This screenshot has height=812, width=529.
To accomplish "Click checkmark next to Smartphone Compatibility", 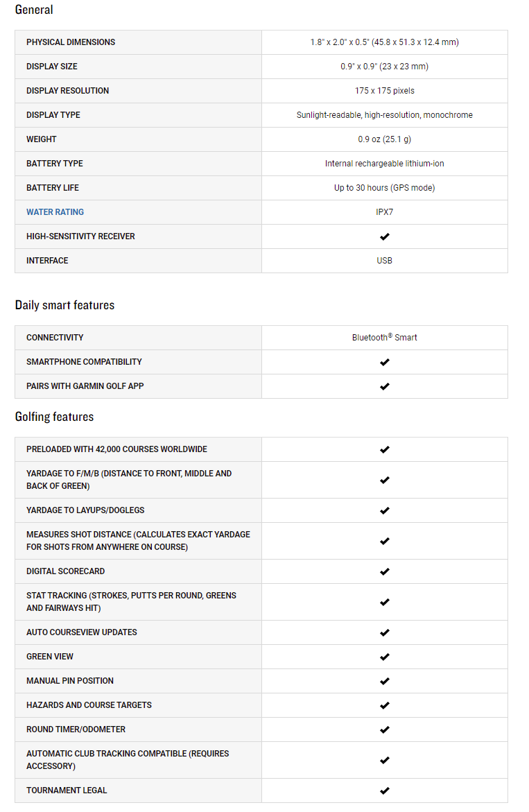I will (385, 362).
